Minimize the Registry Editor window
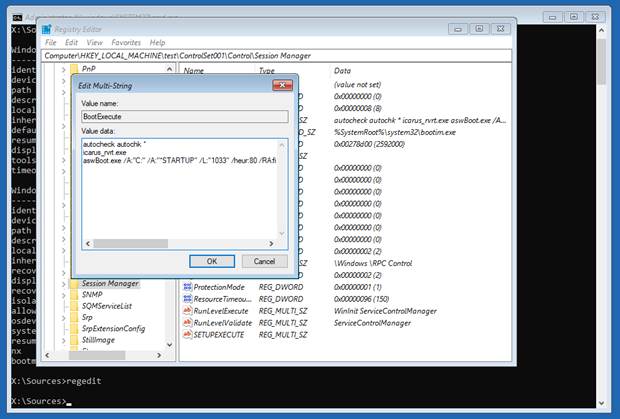Image resolution: width=620 pixels, height=419 pixels. pos(458,29)
